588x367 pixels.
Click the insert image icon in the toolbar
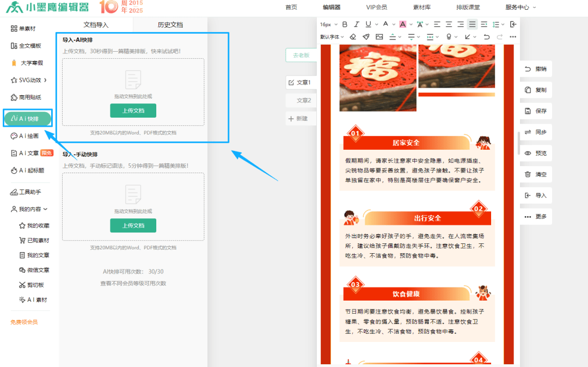(379, 36)
